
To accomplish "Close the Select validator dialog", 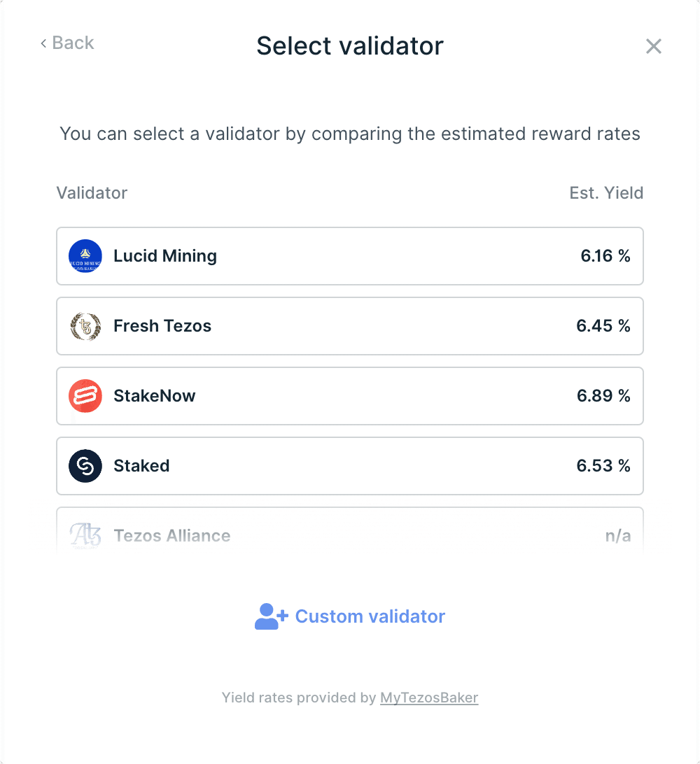I will pyautogui.click(x=653, y=46).
